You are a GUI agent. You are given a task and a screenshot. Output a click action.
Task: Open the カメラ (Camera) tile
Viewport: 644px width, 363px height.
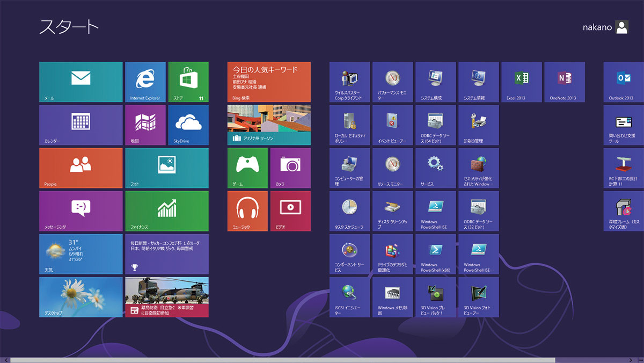[290, 168]
